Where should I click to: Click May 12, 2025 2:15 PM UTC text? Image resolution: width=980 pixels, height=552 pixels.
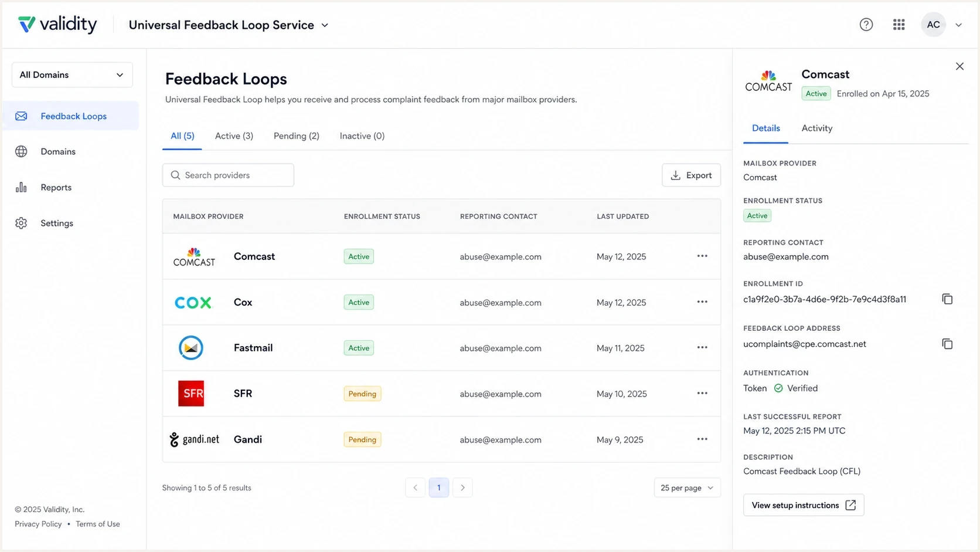794,431
